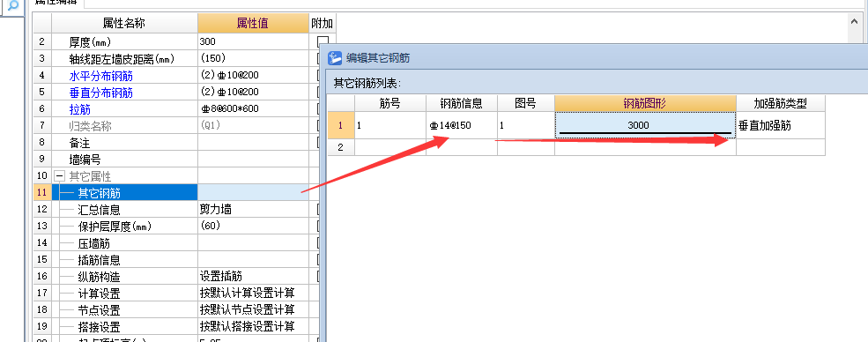Click the 垂直加强筋 reinforcement type cell
Viewport: 868px width, 342px height.
tap(781, 126)
